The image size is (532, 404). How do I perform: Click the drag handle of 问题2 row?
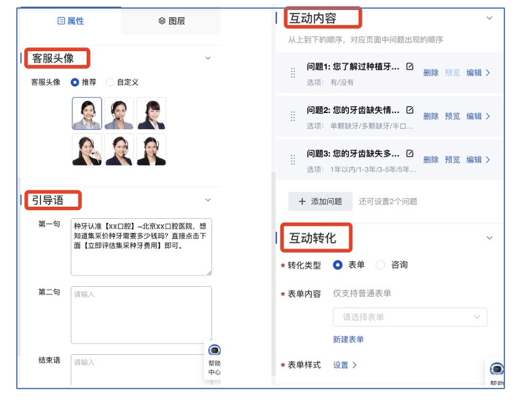click(x=292, y=116)
